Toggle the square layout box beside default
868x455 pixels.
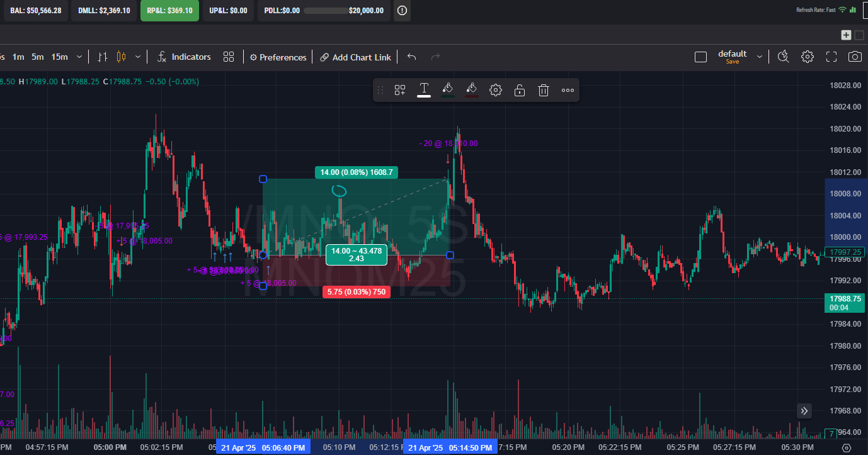point(700,57)
